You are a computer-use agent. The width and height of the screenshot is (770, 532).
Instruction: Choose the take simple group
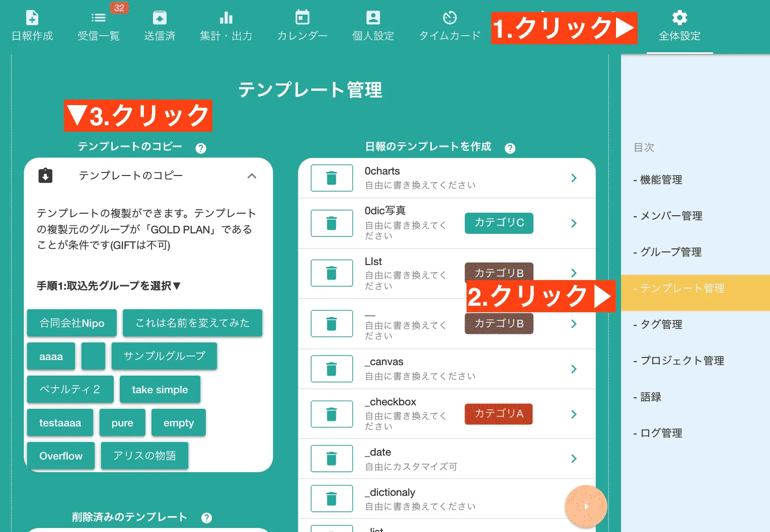(160, 389)
